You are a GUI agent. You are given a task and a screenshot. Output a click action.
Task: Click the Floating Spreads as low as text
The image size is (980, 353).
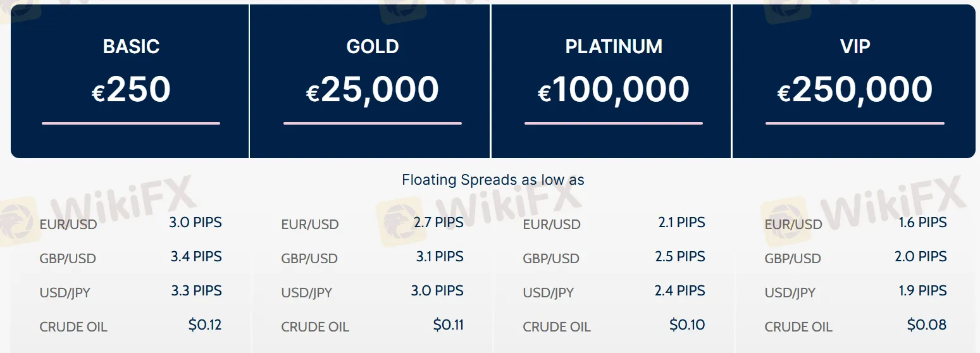pyautogui.click(x=493, y=180)
